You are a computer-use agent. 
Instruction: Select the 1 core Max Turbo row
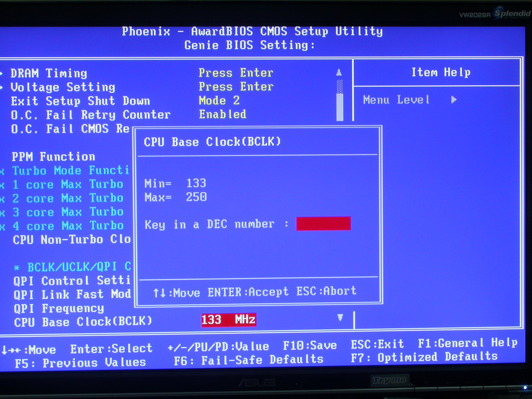click(68, 184)
